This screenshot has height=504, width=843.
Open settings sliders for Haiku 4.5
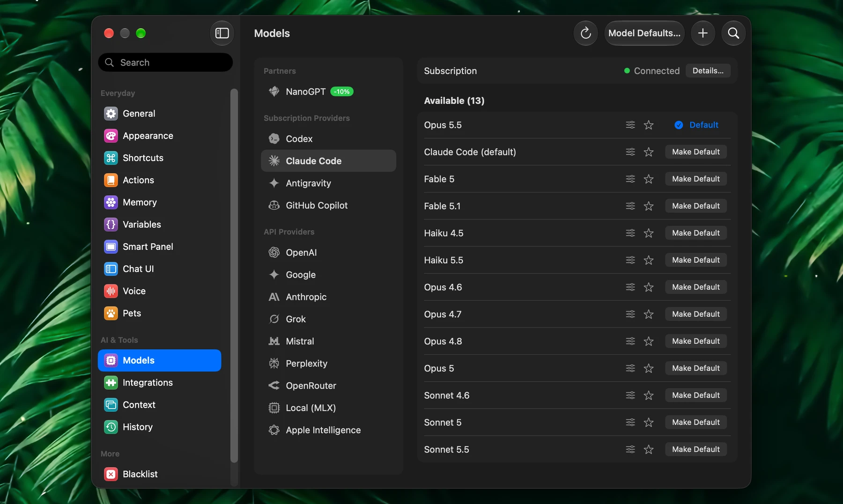click(630, 233)
